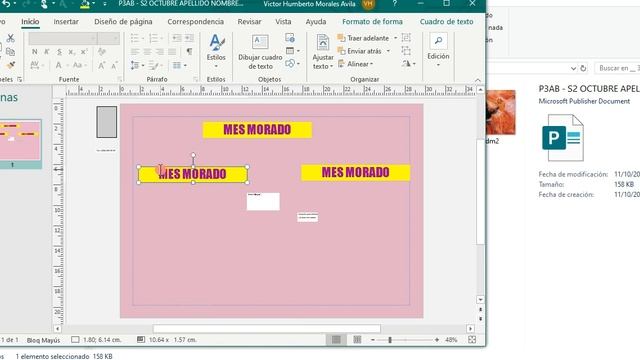Image resolution: width=640 pixels, height=360 pixels.
Task: Open the Rotate objects dropdown
Action: (x=409, y=64)
